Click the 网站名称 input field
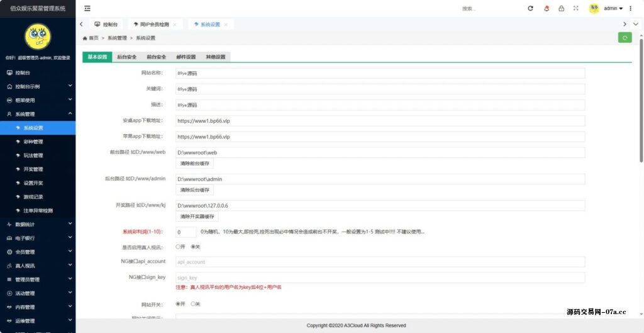Screen dimensions: 644x333 tap(380, 73)
